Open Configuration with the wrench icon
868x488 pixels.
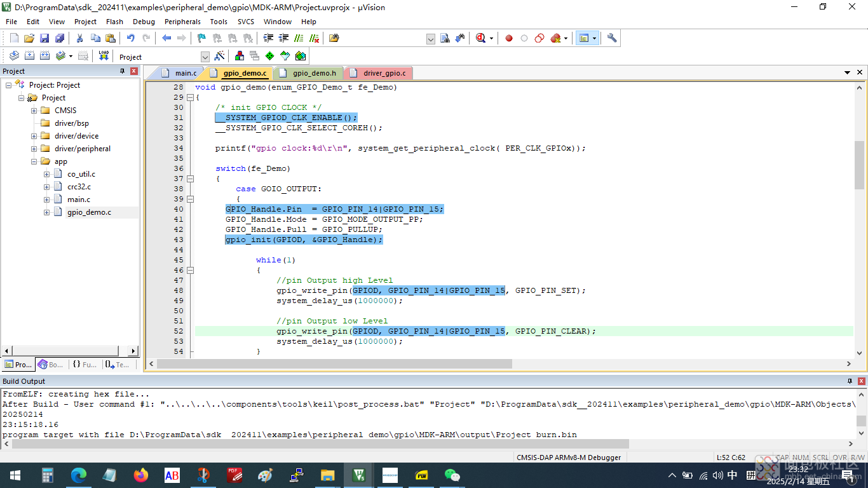point(612,38)
